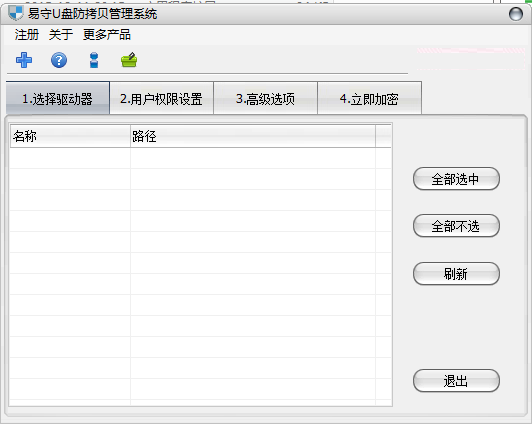Viewport: 532px width, 424px height.
Task: Click the 退出 button
Action: [x=456, y=381]
